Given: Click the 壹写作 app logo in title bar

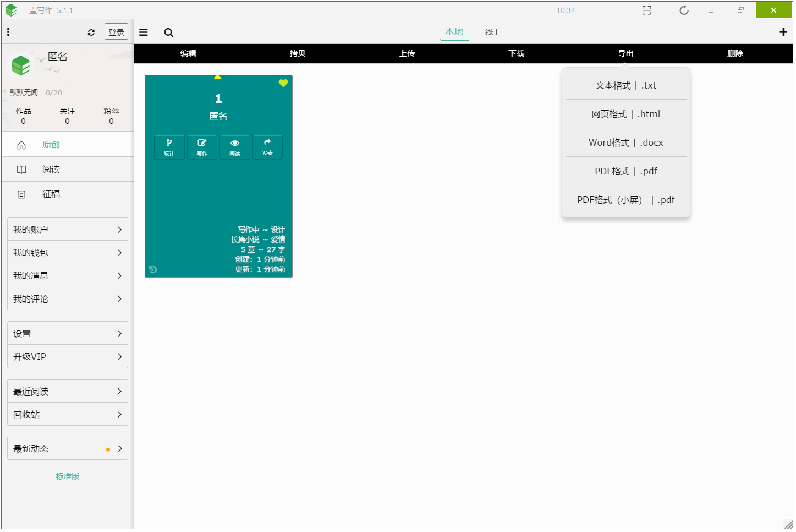Looking at the screenshot, I should [11, 10].
